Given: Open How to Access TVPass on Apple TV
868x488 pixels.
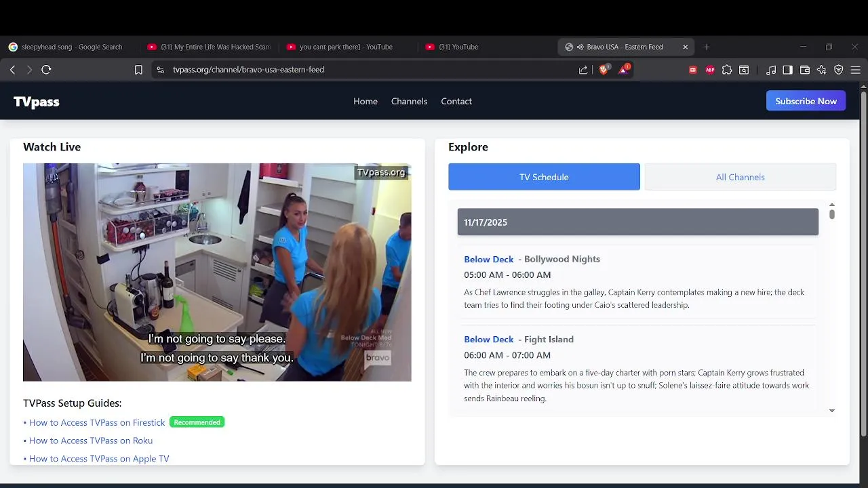Looking at the screenshot, I should [x=99, y=459].
